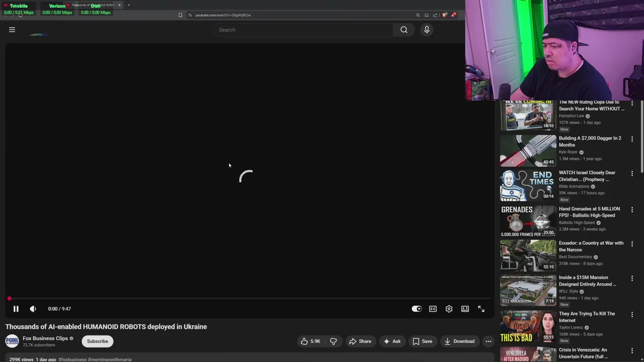Subscribe to Fox Business Clips

tap(97, 341)
